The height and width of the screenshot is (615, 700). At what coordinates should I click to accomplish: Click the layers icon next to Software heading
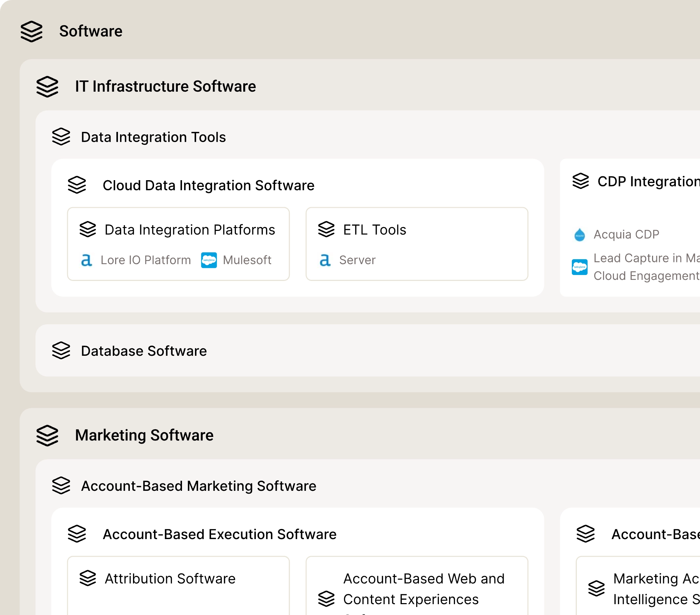32,31
